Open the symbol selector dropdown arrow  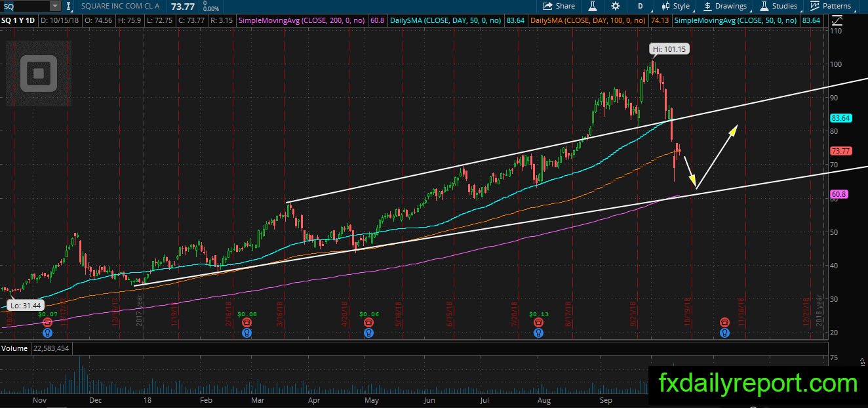coord(55,6)
